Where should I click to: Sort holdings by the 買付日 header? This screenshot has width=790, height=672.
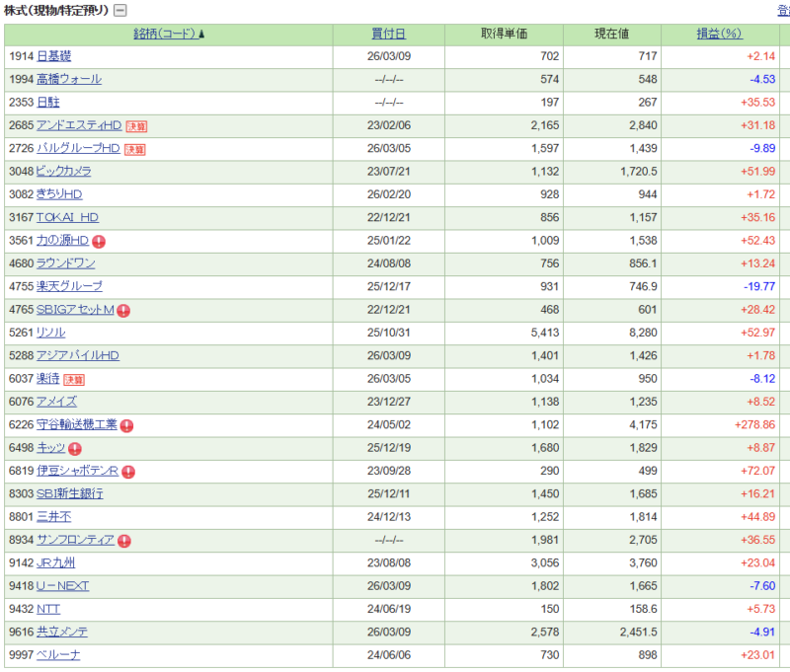[x=388, y=34]
